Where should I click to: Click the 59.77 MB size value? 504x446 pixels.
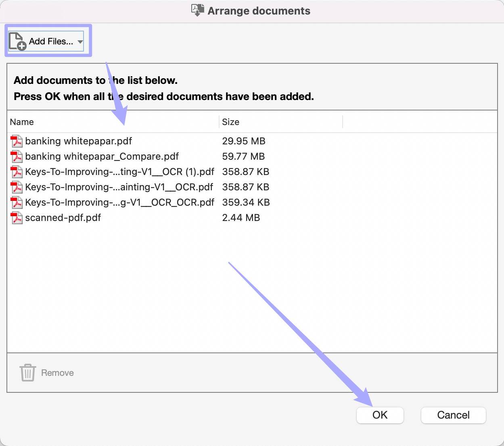tap(243, 156)
